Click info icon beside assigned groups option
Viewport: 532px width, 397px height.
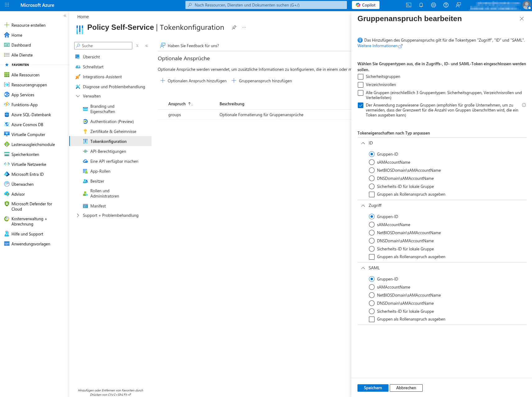[x=524, y=105]
